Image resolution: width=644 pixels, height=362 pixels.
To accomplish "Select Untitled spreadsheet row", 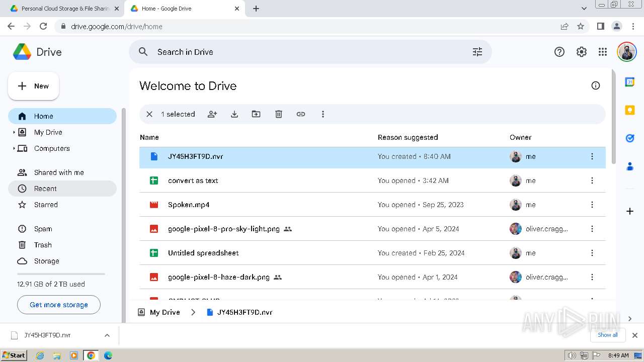I will pyautogui.click(x=372, y=253).
